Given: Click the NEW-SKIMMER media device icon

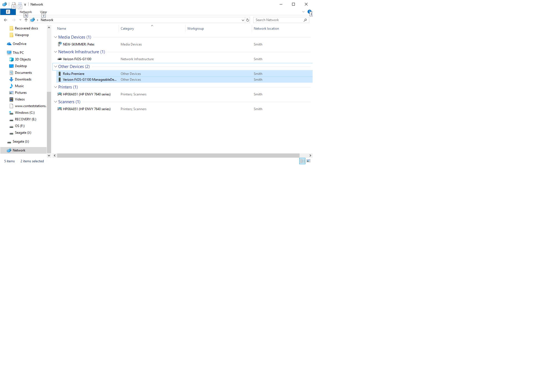Looking at the screenshot, I should 60,44.
